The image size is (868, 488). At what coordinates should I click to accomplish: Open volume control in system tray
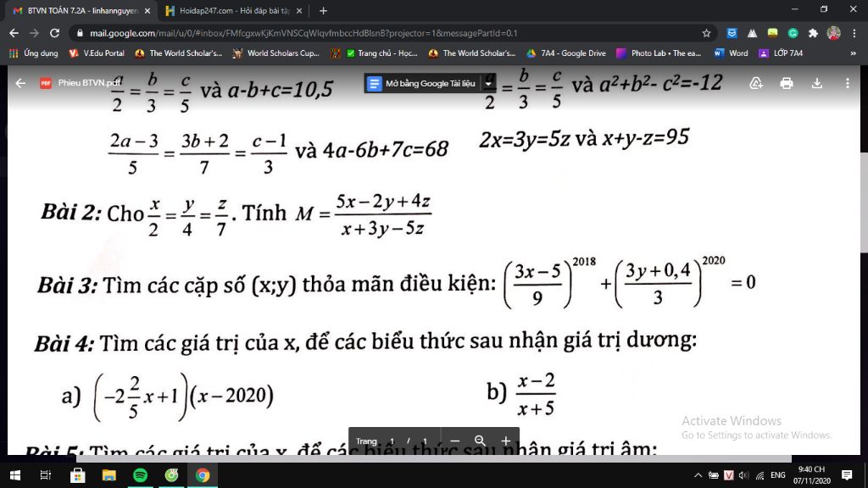(x=743, y=474)
